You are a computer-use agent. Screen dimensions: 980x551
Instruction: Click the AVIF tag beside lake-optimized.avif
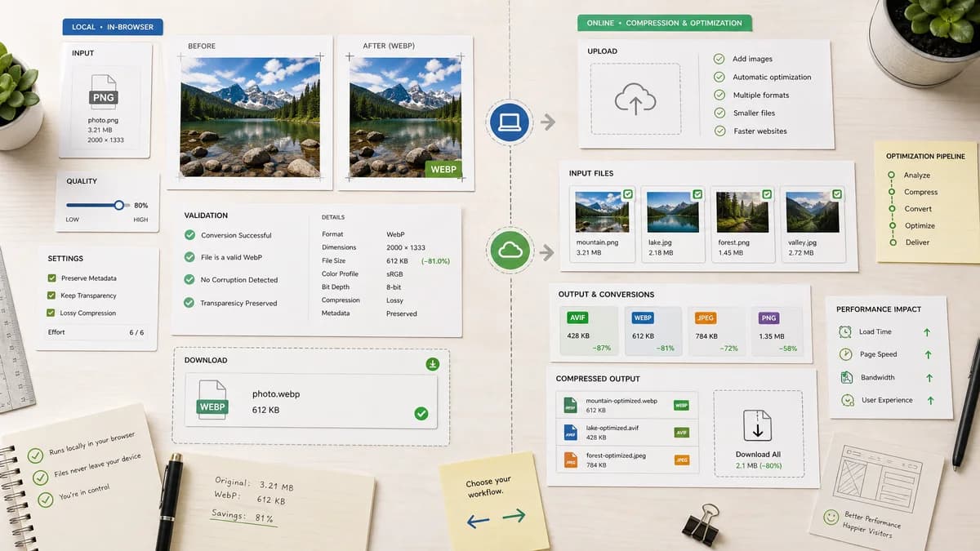point(681,433)
